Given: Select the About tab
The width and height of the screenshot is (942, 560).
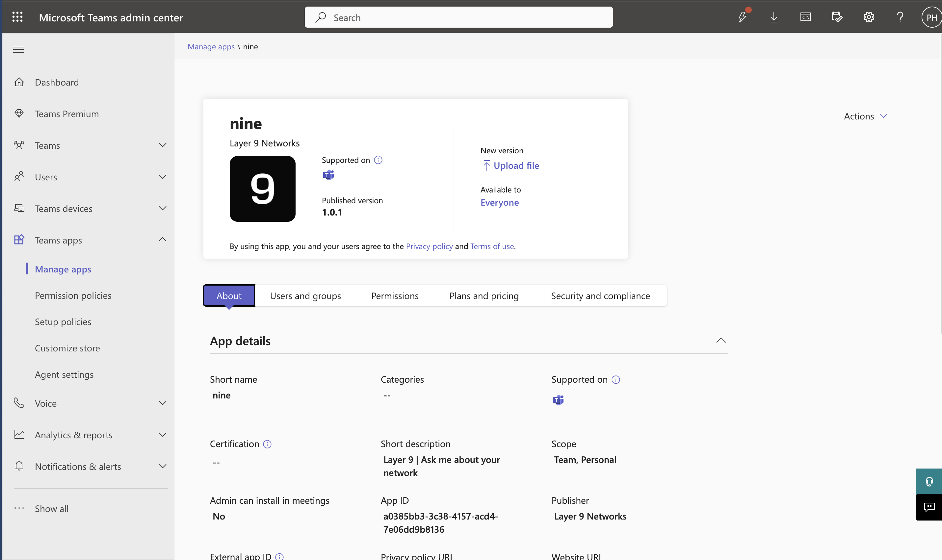Looking at the screenshot, I should (229, 295).
